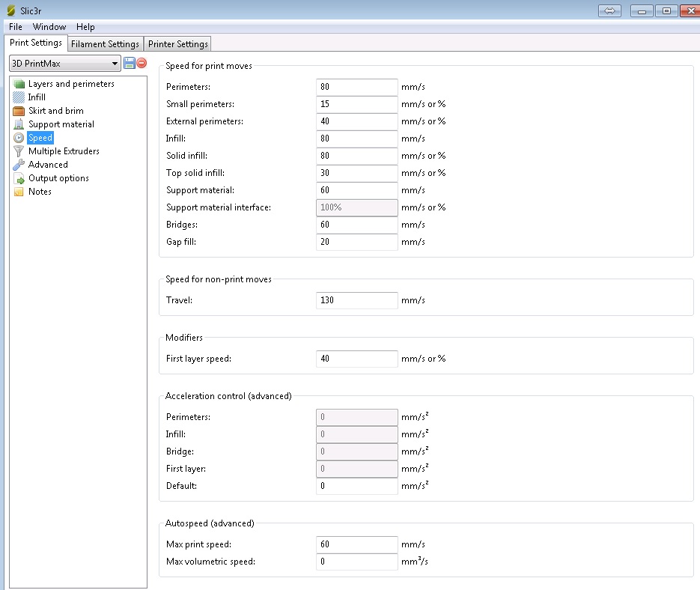Screen dimensions: 700x590
Task: Open the File menu
Action: (16, 27)
